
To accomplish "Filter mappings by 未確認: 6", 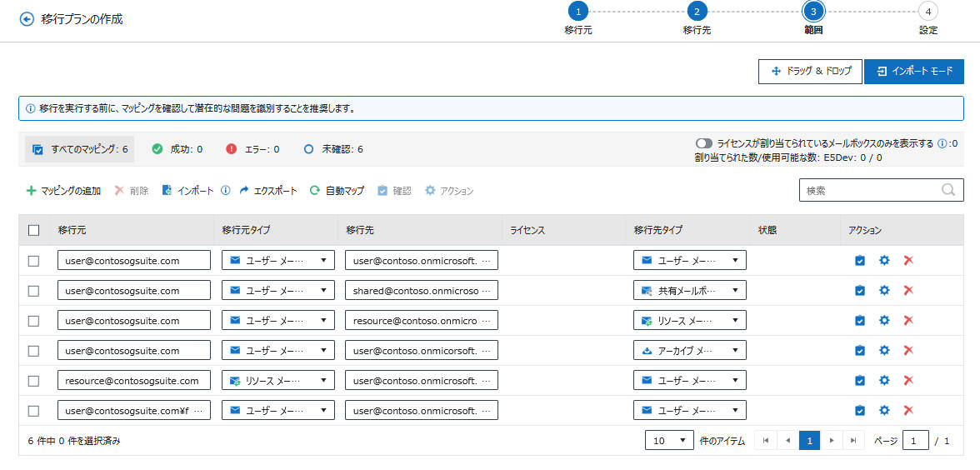I will pyautogui.click(x=333, y=149).
